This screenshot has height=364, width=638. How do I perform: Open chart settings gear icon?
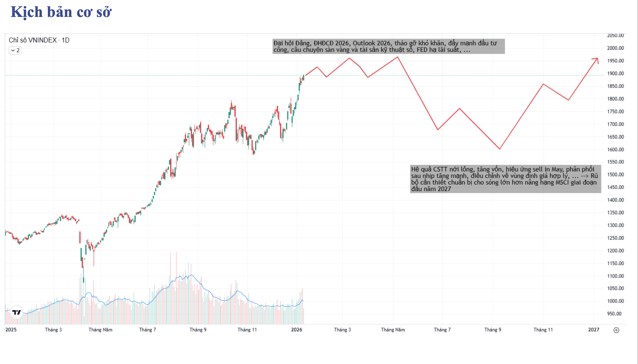616,330
